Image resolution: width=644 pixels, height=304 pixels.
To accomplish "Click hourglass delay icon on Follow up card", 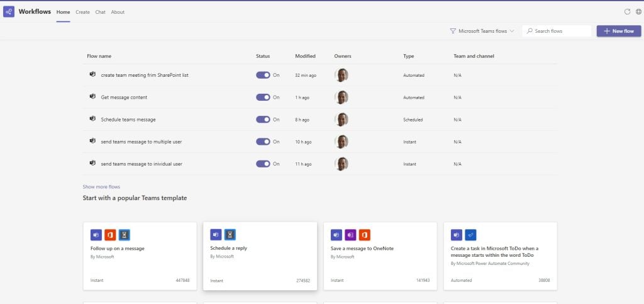I will (124, 235).
